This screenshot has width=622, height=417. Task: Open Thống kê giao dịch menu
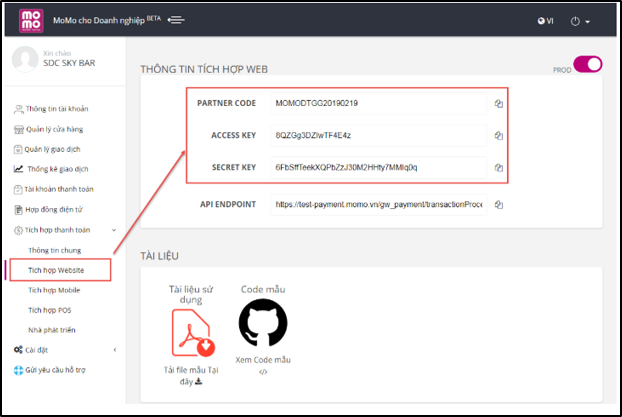(x=58, y=169)
